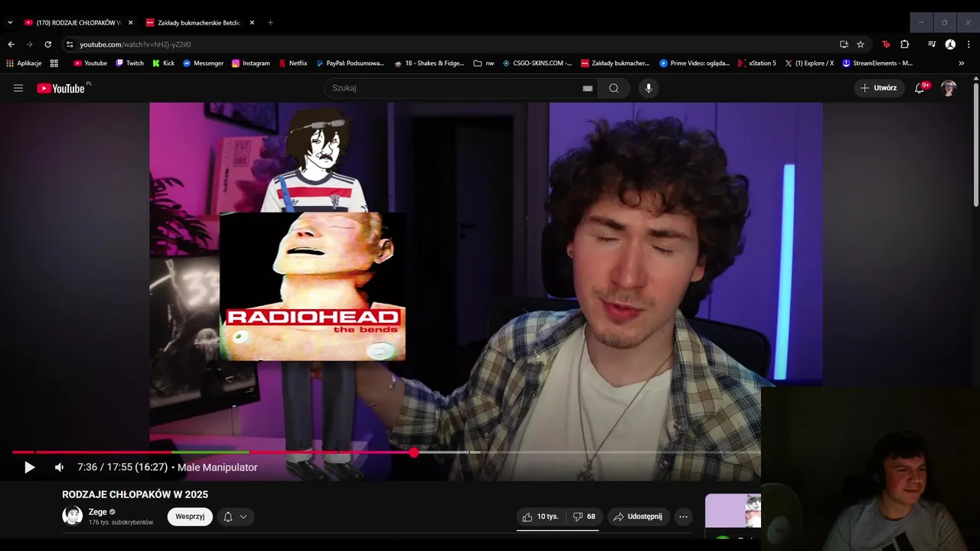This screenshot has height=551, width=980.
Task: Open Chrome profile icon in toolbar
Action: (950, 44)
